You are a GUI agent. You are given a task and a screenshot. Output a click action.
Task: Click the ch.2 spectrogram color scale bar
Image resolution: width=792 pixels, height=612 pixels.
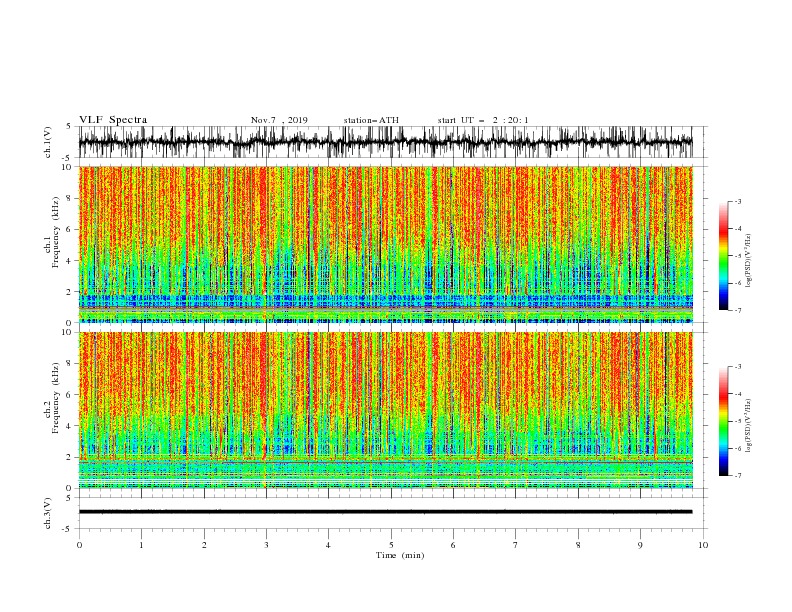[x=723, y=421]
